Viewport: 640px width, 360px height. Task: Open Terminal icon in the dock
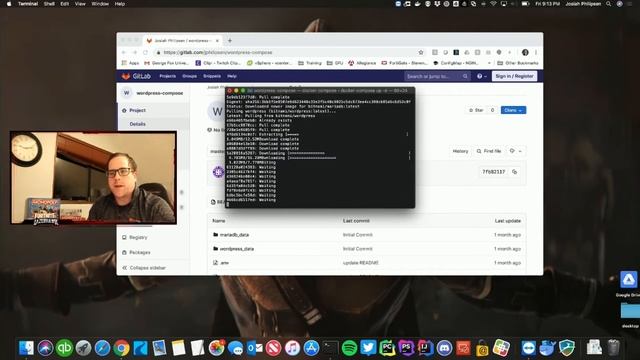pyautogui.click(x=330, y=348)
